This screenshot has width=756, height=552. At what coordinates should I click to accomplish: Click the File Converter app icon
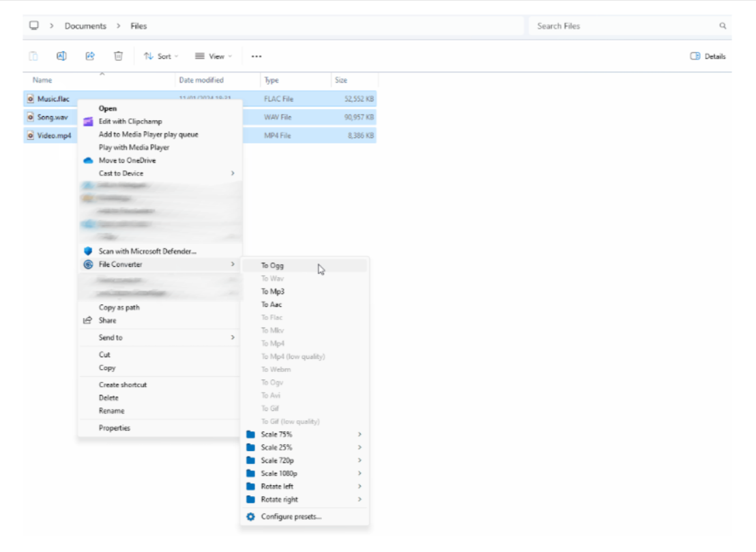88,264
